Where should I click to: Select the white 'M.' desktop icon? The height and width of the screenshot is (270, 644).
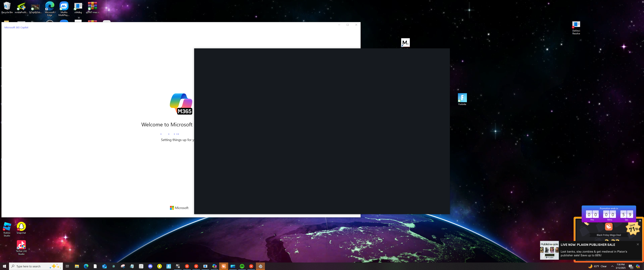point(405,43)
